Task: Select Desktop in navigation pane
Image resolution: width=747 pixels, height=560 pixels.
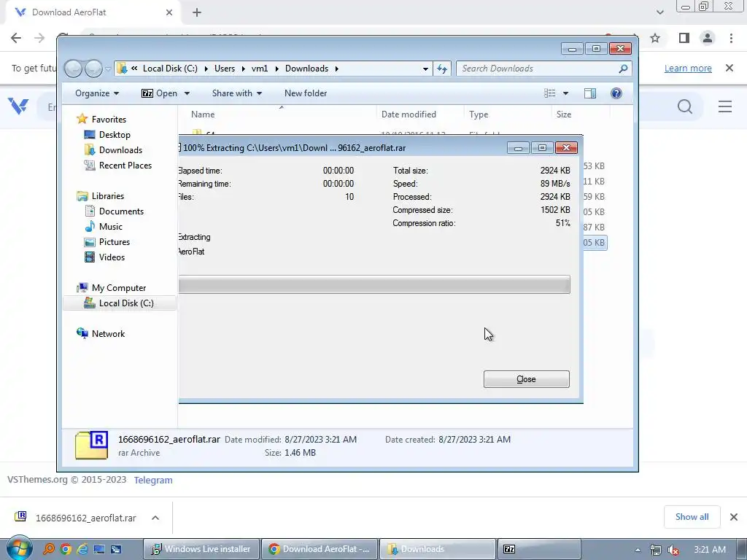Action: tap(115, 135)
